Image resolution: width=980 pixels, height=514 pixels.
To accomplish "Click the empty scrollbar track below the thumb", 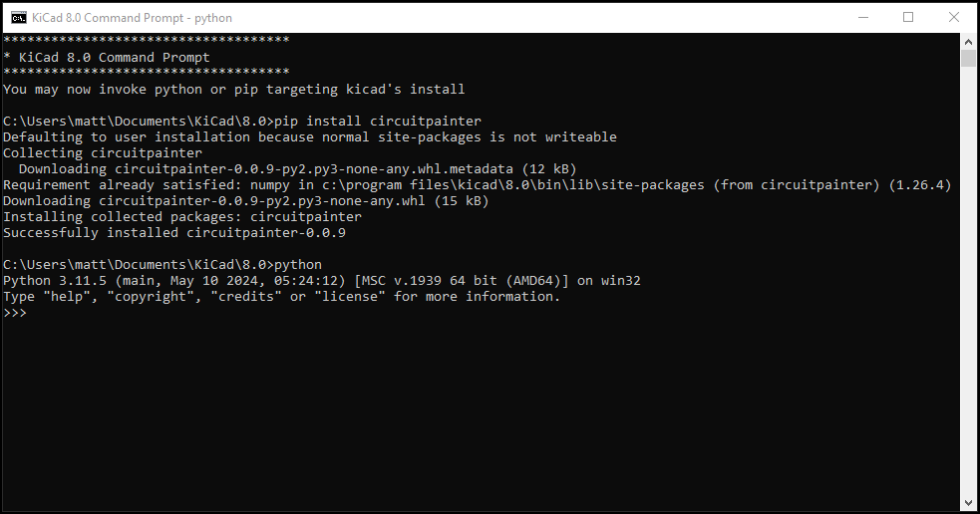I will point(968,281).
